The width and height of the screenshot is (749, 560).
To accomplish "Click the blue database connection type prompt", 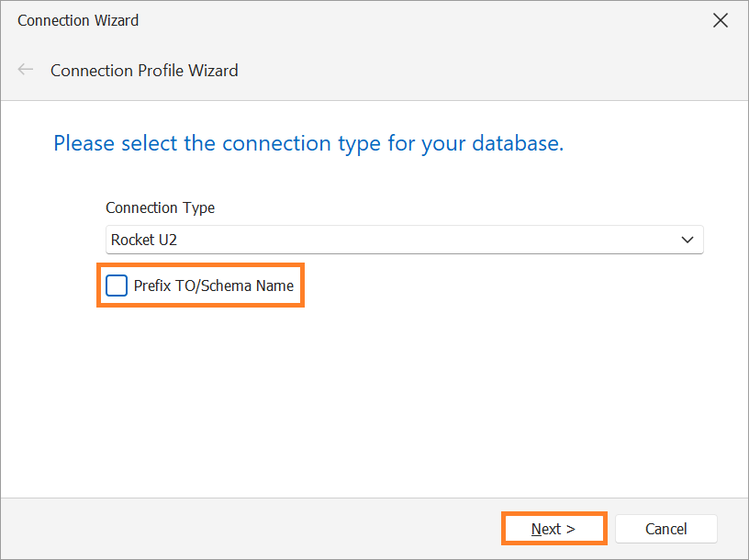I will pos(310,143).
